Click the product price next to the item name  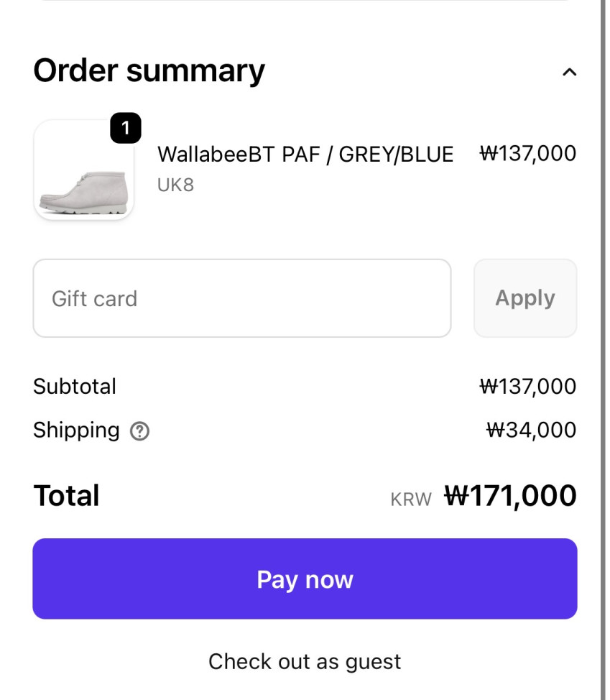pyautogui.click(x=527, y=153)
